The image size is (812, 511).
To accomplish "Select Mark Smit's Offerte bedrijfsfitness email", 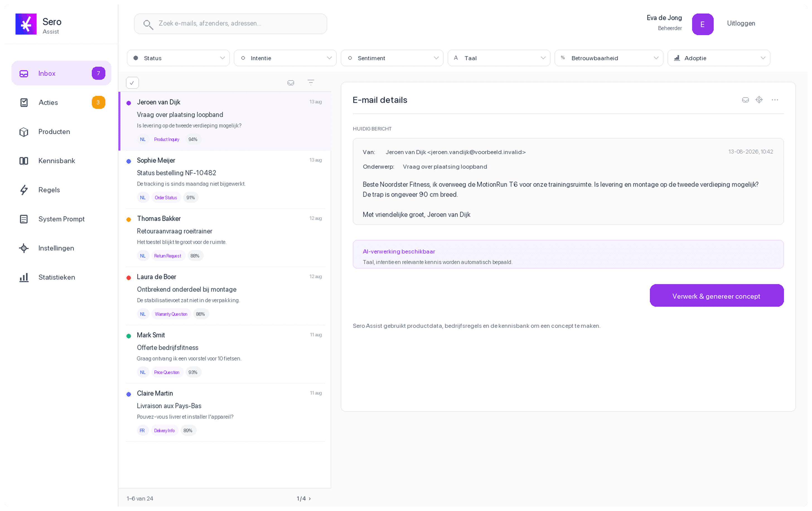I will (x=225, y=354).
